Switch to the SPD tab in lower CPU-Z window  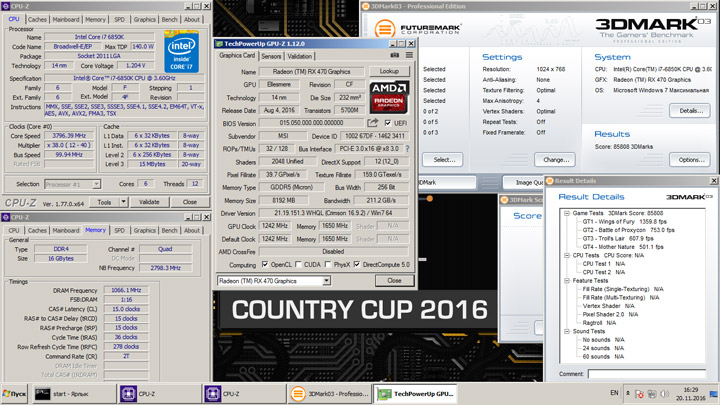tap(119, 230)
